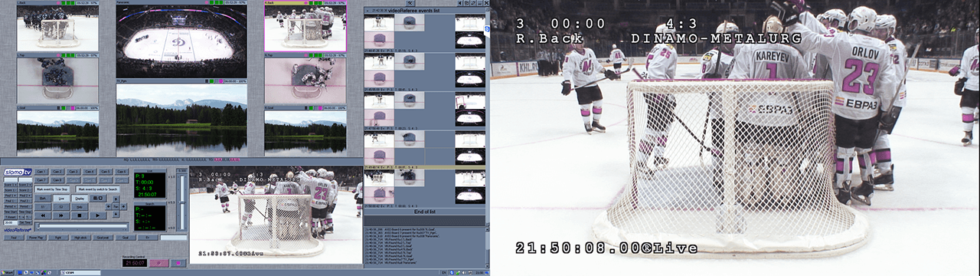Select the Cam 6 button

pyautogui.click(x=121, y=172)
